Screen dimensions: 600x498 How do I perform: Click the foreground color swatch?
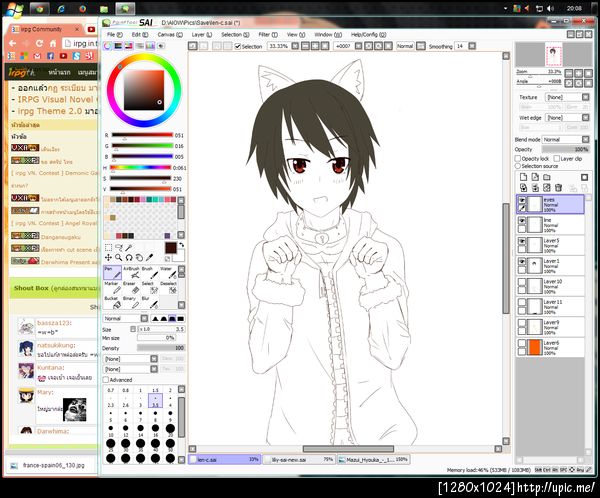[171, 248]
